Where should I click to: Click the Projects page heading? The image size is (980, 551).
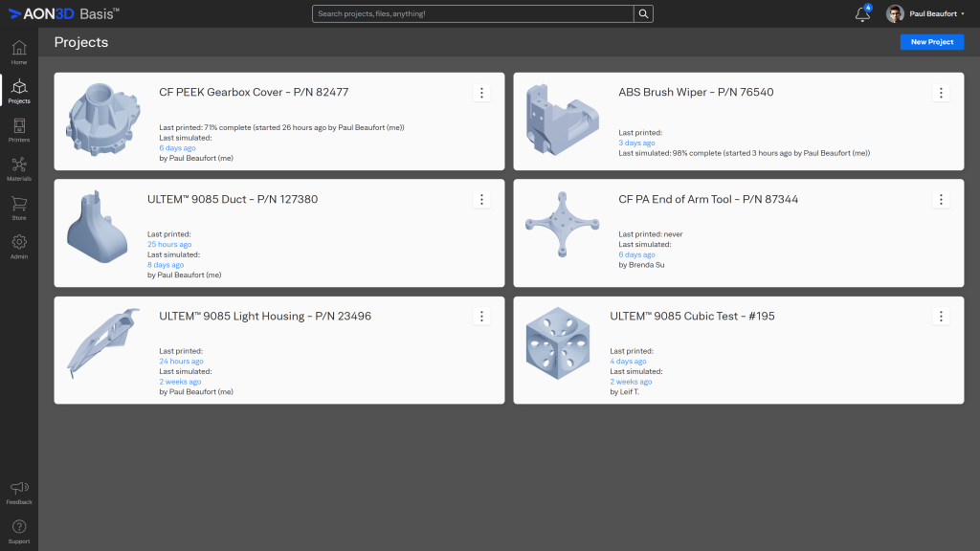tap(81, 42)
